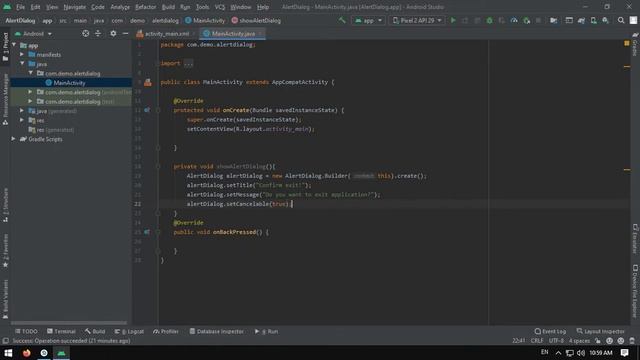
Task: Open the Database Inspector tool window
Action: point(216,331)
